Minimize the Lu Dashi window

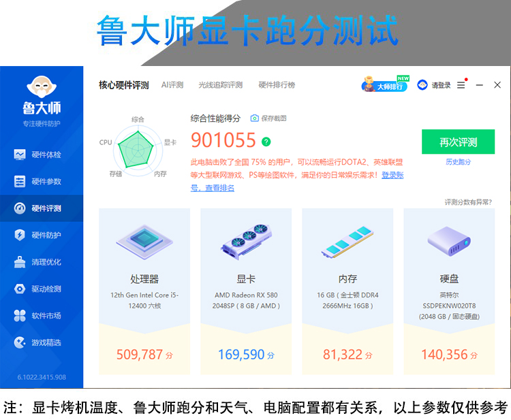click(x=480, y=85)
